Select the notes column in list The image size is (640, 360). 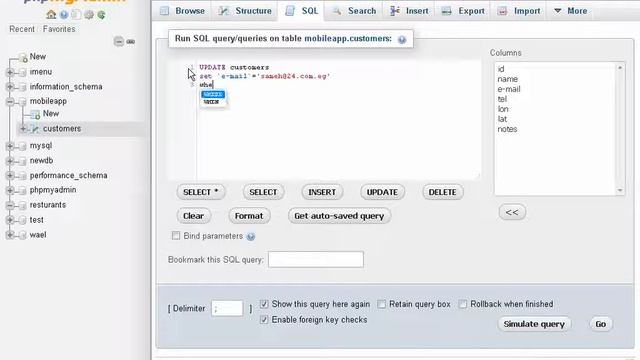[507, 129]
